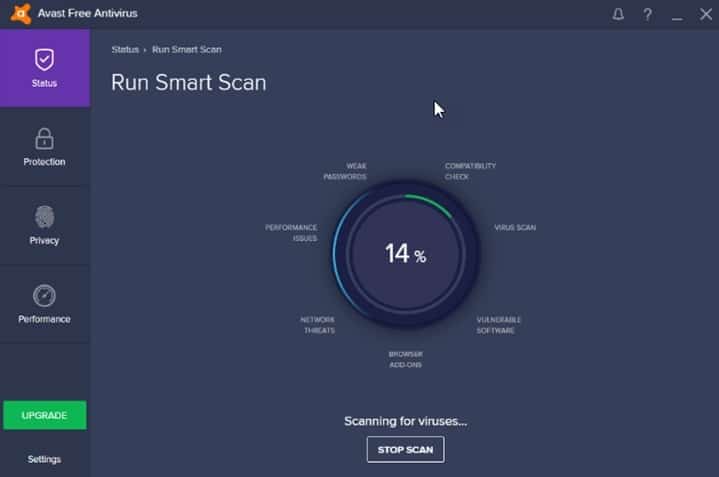Minimize the Avast window
Image resolution: width=719 pixels, height=477 pixels.
point(677,18)
